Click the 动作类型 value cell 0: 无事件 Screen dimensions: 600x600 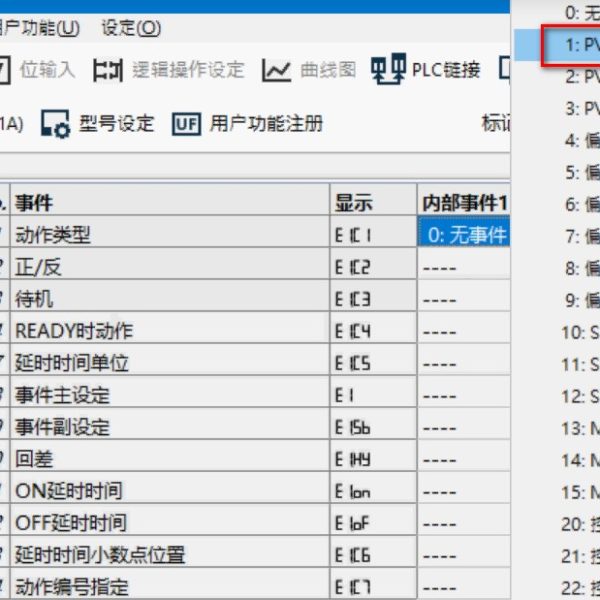464,235
